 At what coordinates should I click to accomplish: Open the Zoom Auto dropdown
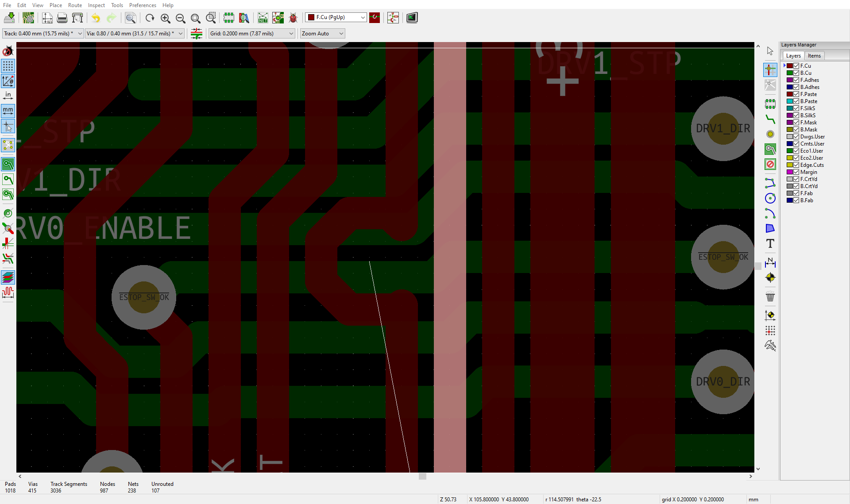(x=322, y=34)
